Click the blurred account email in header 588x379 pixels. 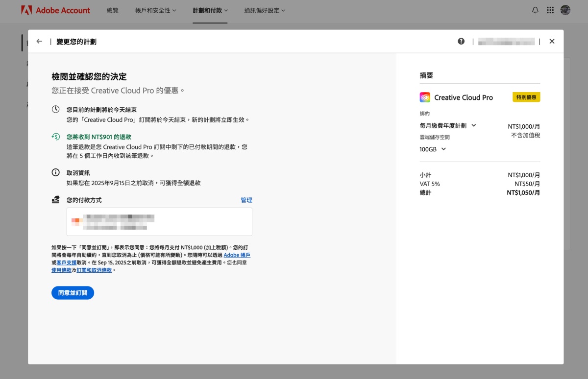pos(506,42)
